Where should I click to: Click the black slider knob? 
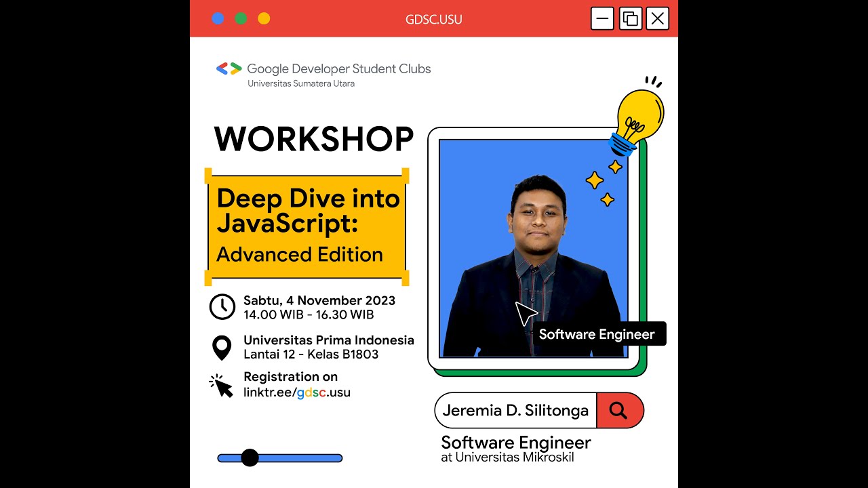point(250,457)
